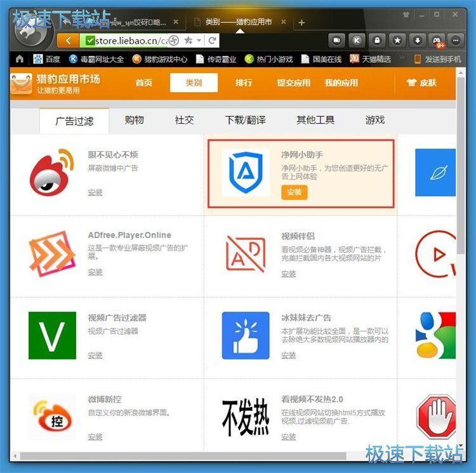Click the red stop-hand extension icon
Viewport: 476px width, 473px height.
pyautogui.click(x=436, y=417)
